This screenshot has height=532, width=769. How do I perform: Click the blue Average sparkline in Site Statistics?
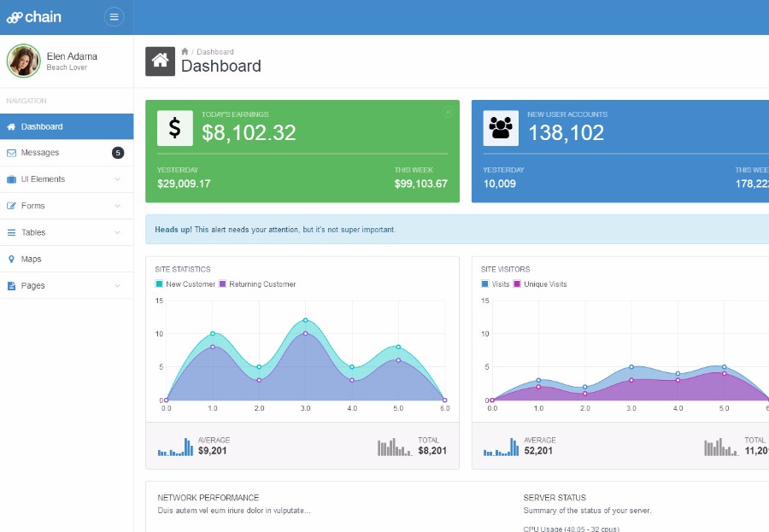(x=175, y=447)
